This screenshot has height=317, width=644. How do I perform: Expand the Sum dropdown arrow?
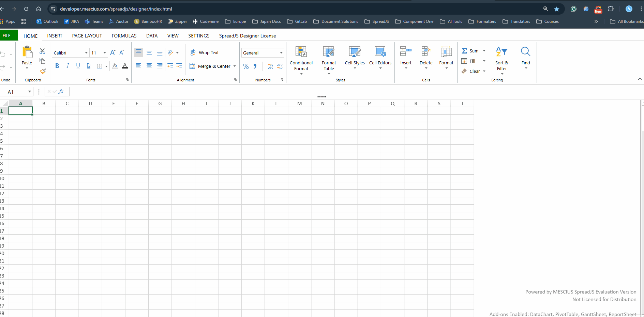click(x=484, y=51)
